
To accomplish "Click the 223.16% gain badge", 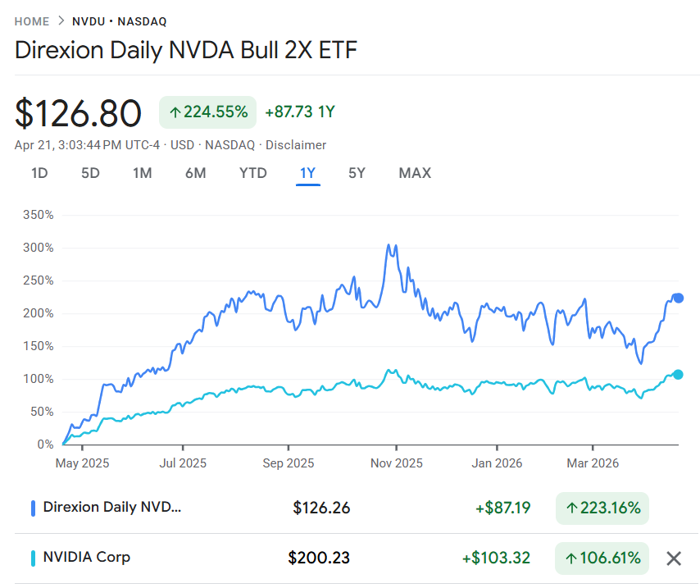I will tap(602, 508).
